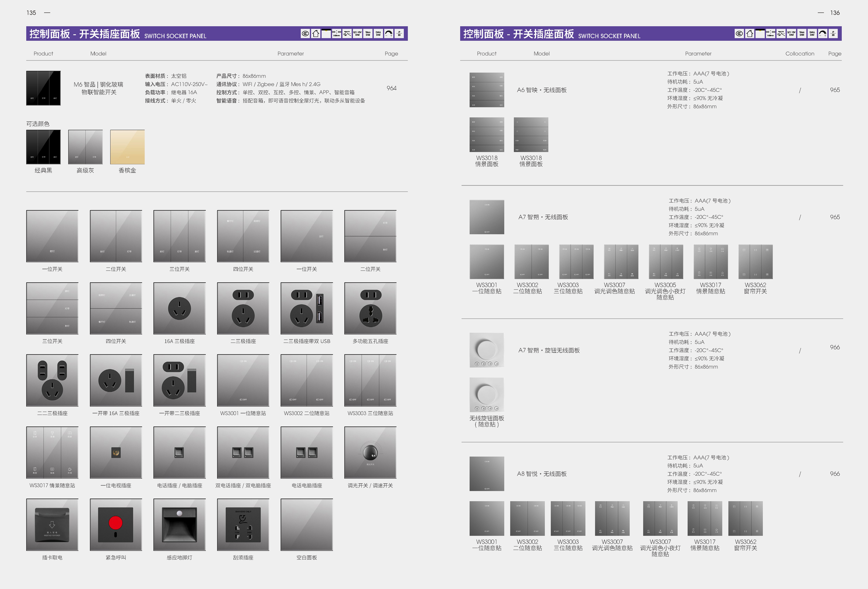The width and height of the screenshot is (868, 589).
Task: Click the Triac DIM icon on left page
Action: 368,34
